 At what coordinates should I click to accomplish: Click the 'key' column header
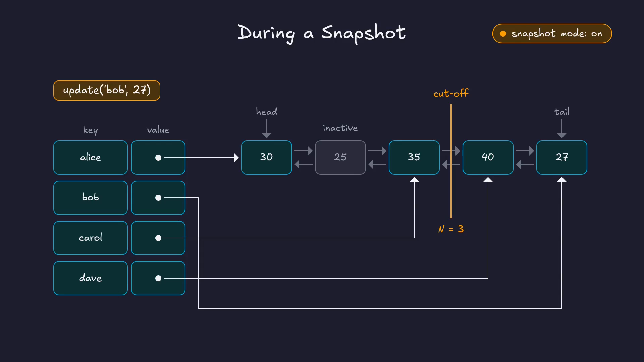[91, 130]
